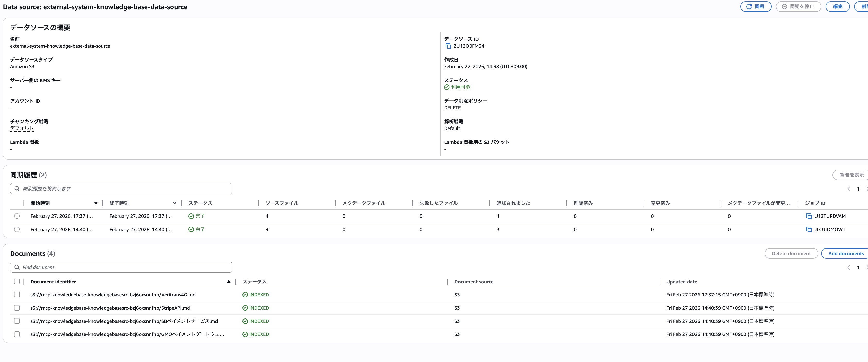The height and width of the screenshot is (362, 868).
Task: Click the 編集 (edit) button
Action: point(837,6)
